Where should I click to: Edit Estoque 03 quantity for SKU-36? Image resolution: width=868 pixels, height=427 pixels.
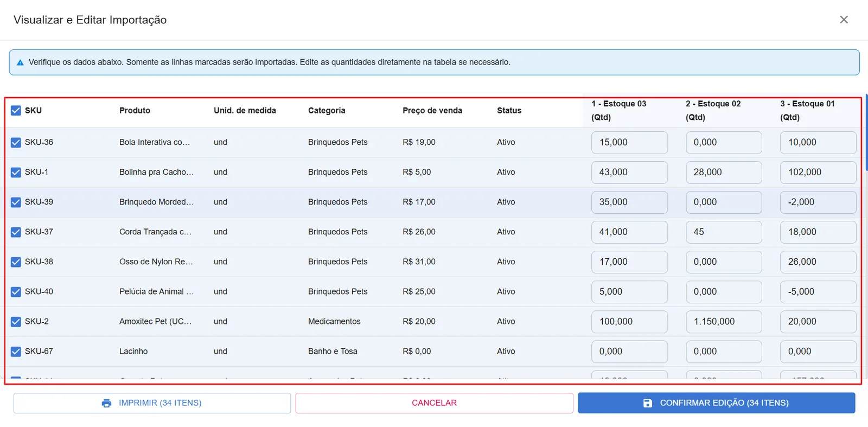tap(629, 143)
